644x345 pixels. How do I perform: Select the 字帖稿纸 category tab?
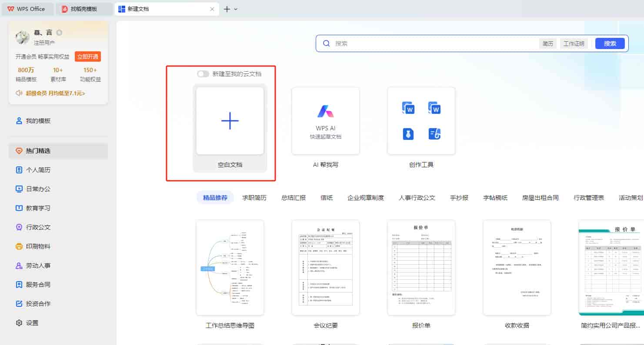coord(495,198)
